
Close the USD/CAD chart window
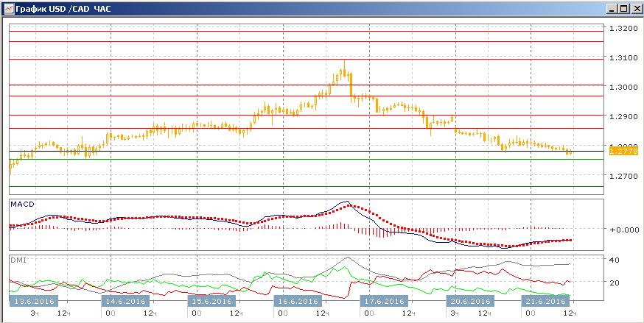pos(634,8)
